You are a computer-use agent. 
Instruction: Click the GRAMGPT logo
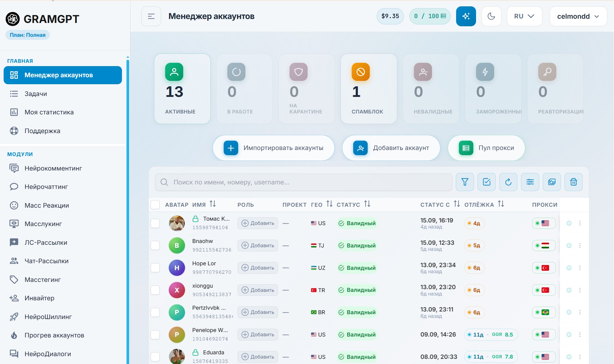coord(42,19)
